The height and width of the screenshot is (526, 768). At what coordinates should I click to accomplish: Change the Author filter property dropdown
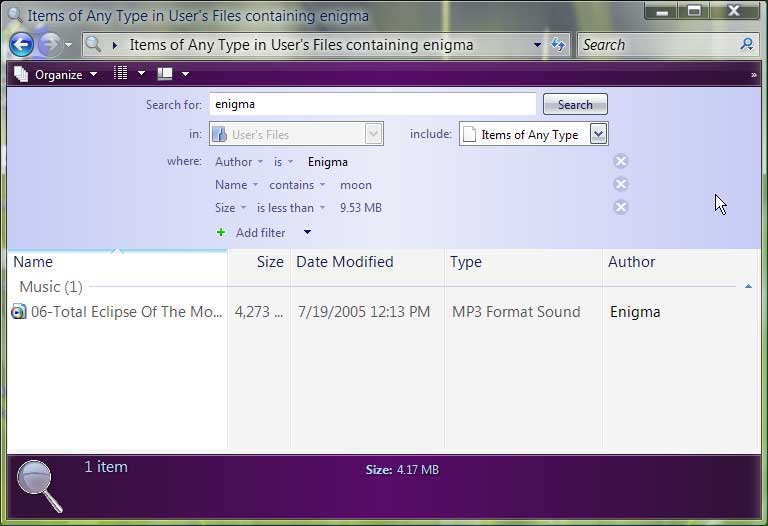(x=239, y=162)
